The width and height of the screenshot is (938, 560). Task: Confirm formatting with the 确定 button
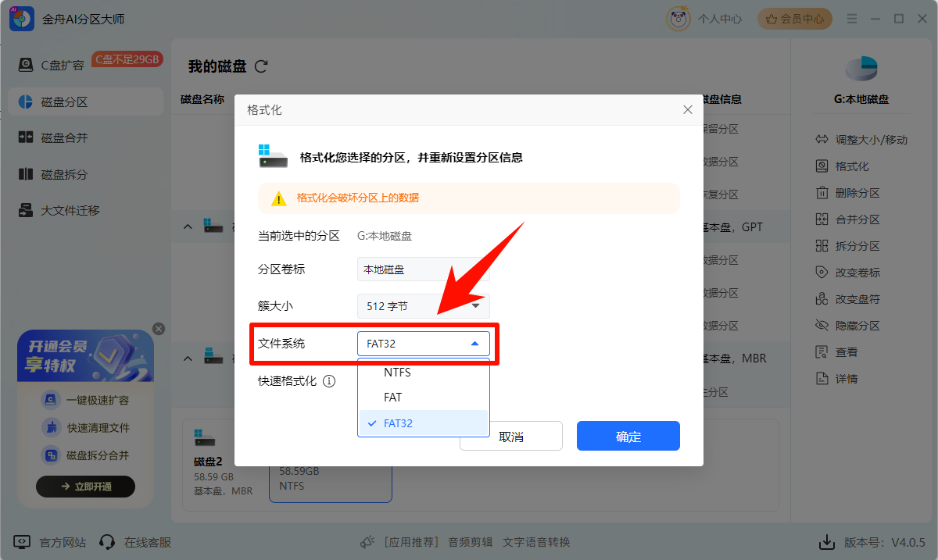click(628, 437)
